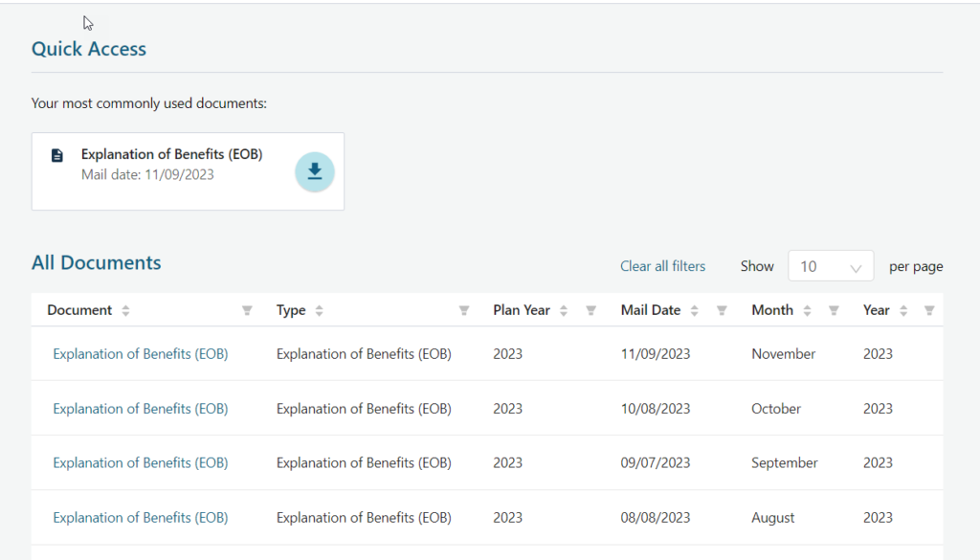Sort table by Document column arrows

click(x=125, y=310)
